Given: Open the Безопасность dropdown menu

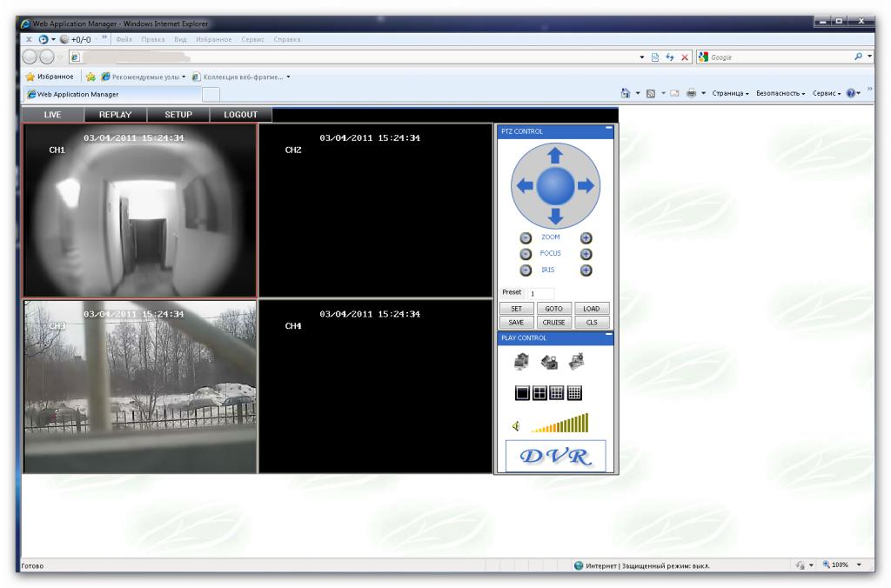Looking at the screenshot, I should 780,94.
